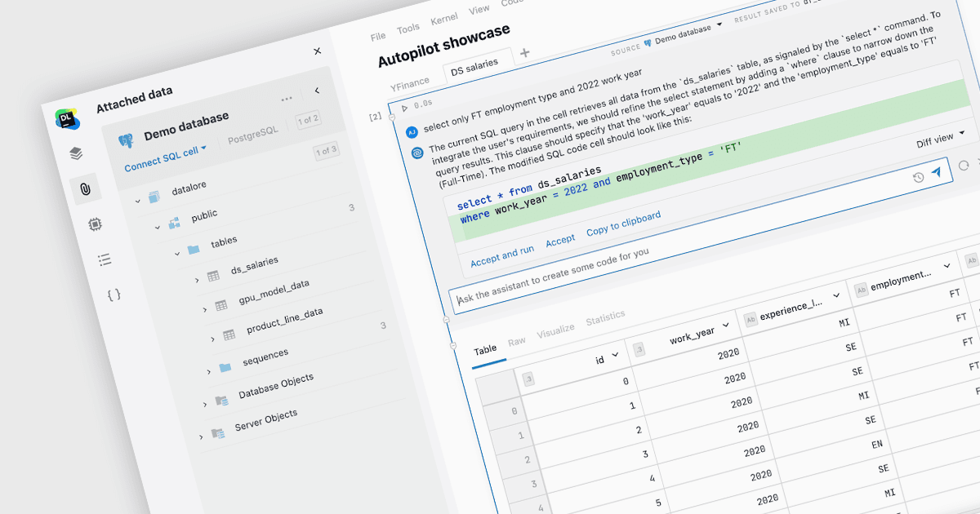Click the AJ user avatar
This screenshot has height=514, width=980.
point(412,131)
